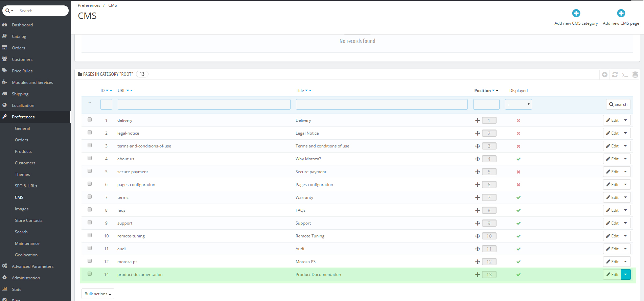
Task: Click the Shipping truck icon in sidebar
Action: click(x=5, y=94)
